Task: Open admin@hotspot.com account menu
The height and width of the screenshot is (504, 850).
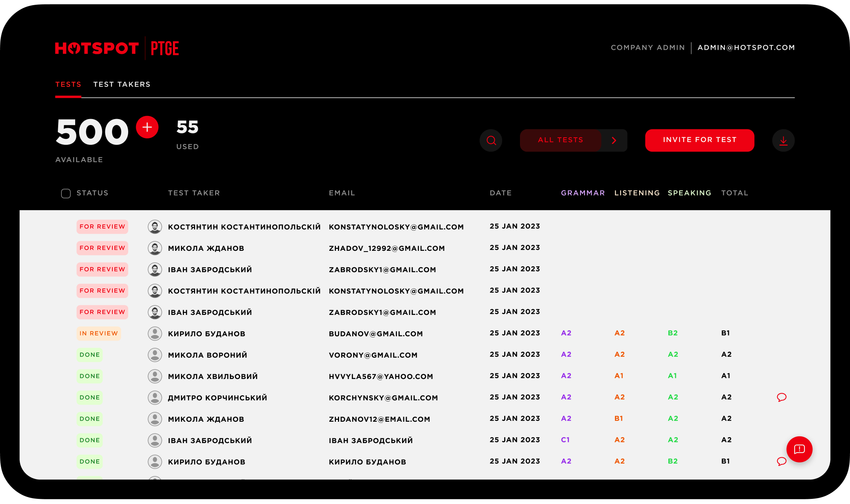Action: 746,48
